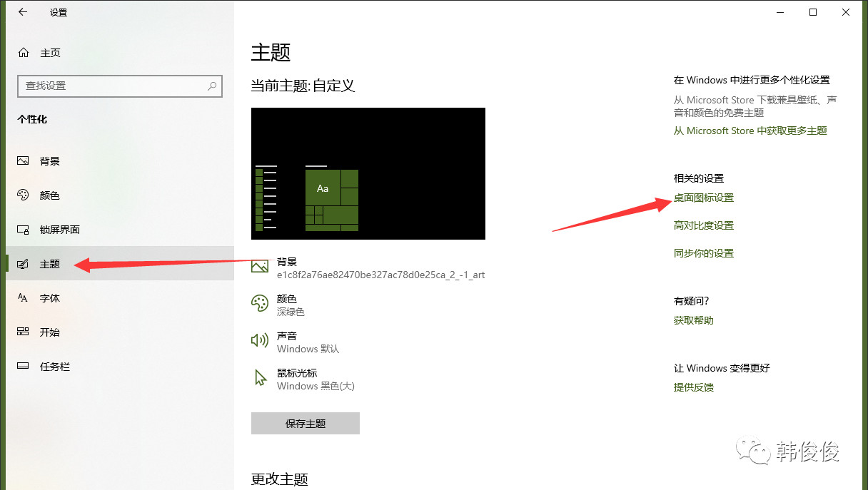
Task: Click the palette icon showing 深绿色 color
Action: [259, 303]
